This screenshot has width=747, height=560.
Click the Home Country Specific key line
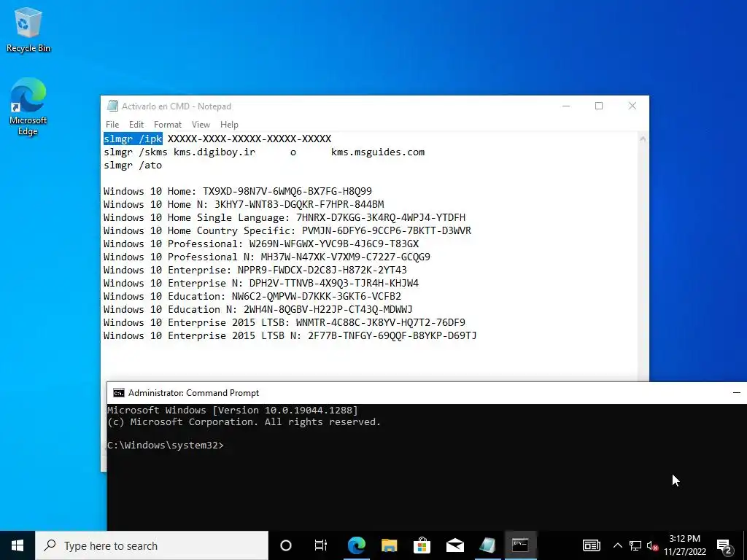coord(287,230)
